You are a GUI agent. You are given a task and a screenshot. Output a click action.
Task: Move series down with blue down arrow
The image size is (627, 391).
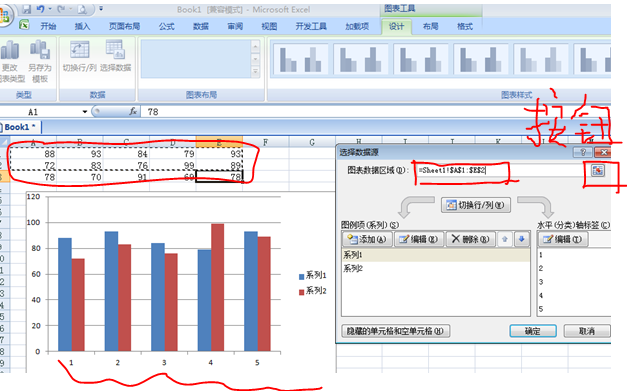[x=521, y=239]
